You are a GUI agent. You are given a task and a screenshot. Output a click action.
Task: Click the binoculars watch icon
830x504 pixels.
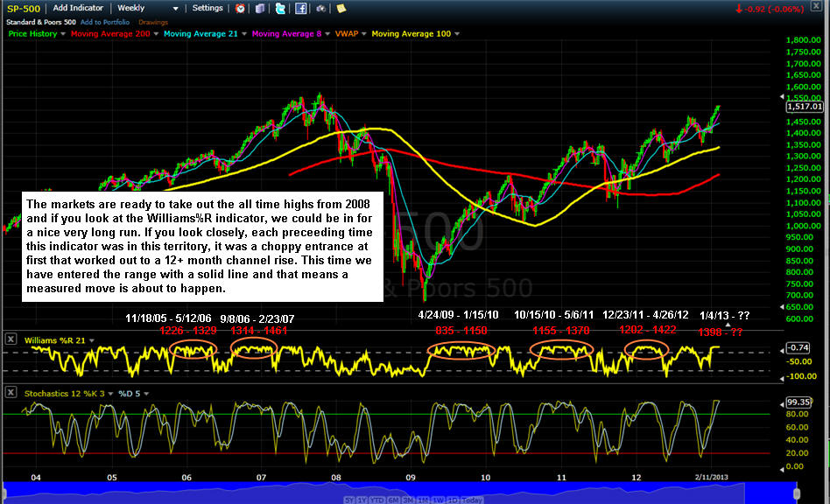click(320, 8)
